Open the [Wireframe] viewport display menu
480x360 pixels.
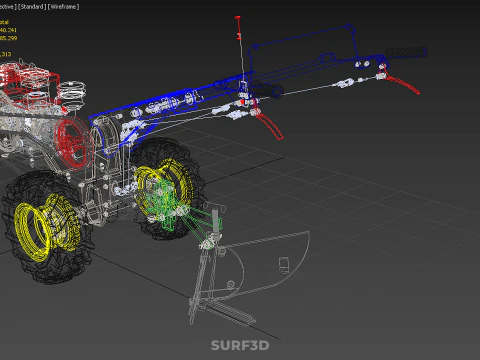coord(64,7)
